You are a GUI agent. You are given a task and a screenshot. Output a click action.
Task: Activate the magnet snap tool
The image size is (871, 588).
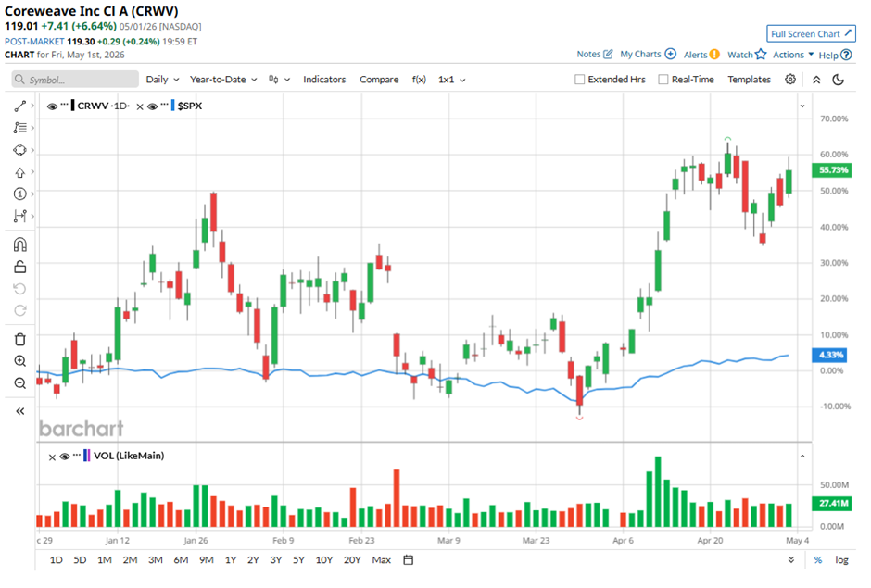click(20, 244)
